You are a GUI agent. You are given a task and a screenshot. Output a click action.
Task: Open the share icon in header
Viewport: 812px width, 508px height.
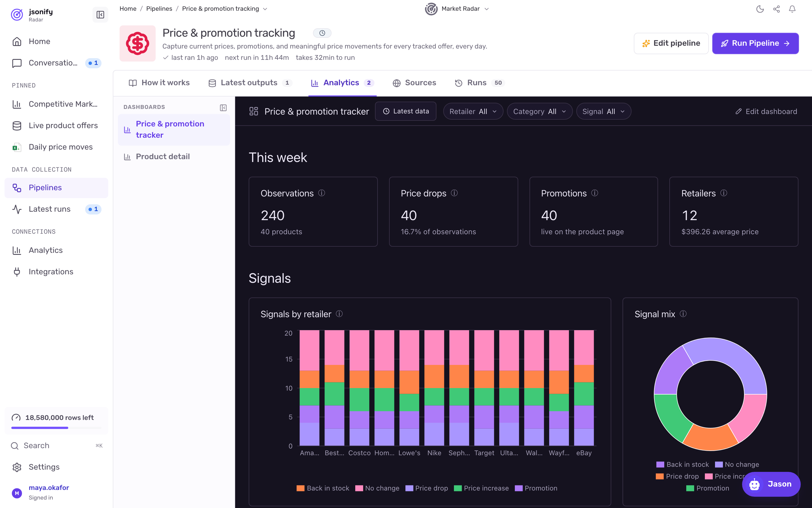776,9
